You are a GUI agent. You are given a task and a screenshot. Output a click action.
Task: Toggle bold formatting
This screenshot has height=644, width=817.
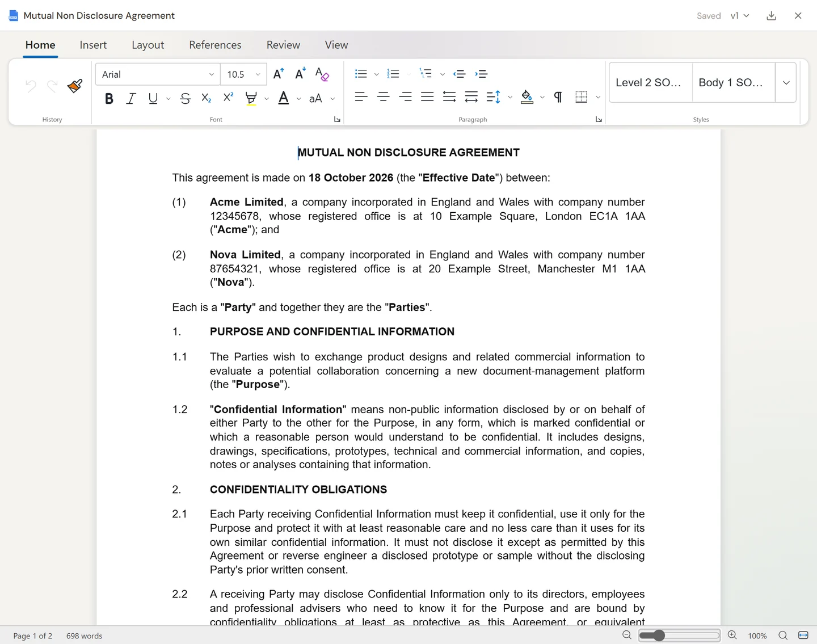[x=109, y=99]
